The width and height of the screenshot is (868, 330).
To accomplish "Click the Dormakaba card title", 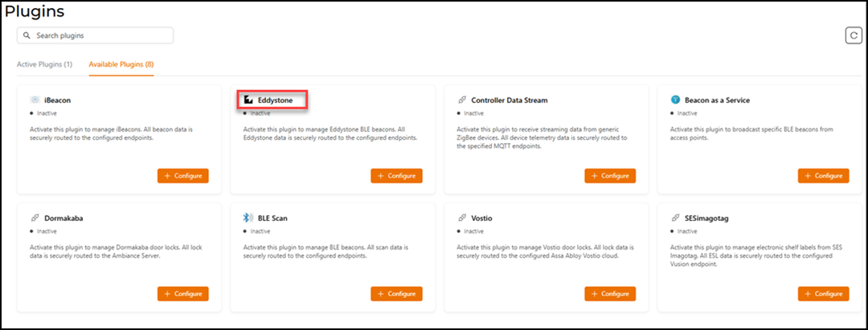I will click(63, 218).
